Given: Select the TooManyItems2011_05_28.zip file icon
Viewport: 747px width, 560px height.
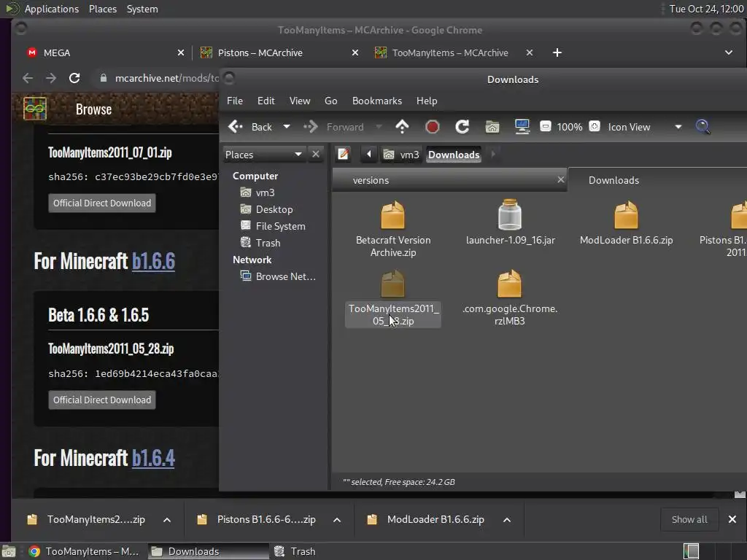Looking at the screenshot, I should point(393,284).
